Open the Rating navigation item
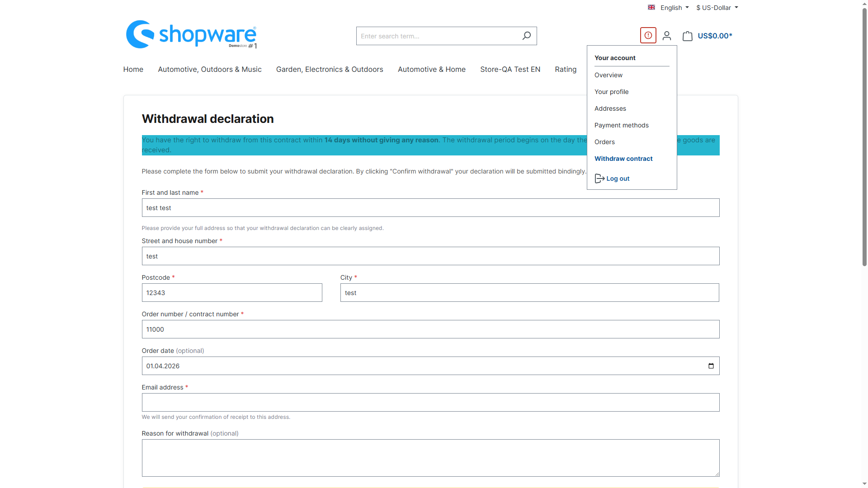This screenshot has height=488, width=868. (566, 69)
